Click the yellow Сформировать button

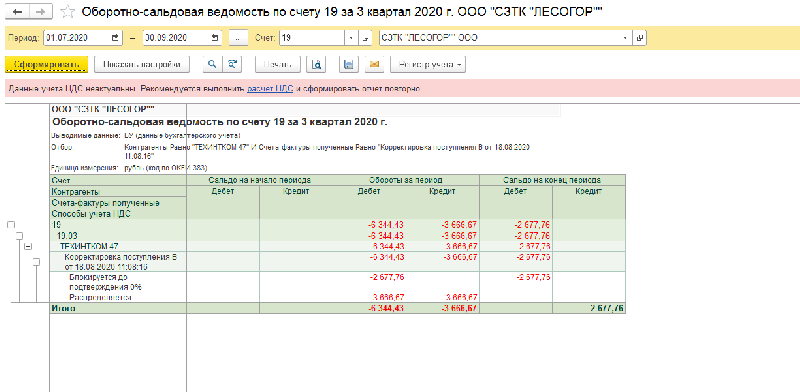(x=46, y=64)
